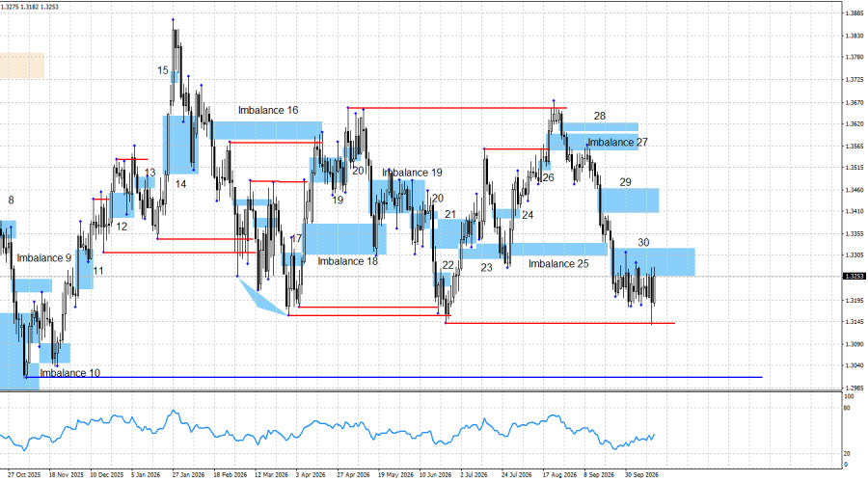This screenshot has width=868, height=482.
Task: Click the zone label "12"
Action: point(122,227)
